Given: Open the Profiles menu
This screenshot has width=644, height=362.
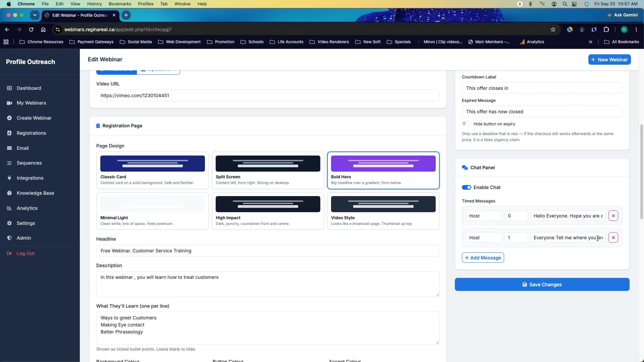Looking at the screenshot, I should (146, 4).
